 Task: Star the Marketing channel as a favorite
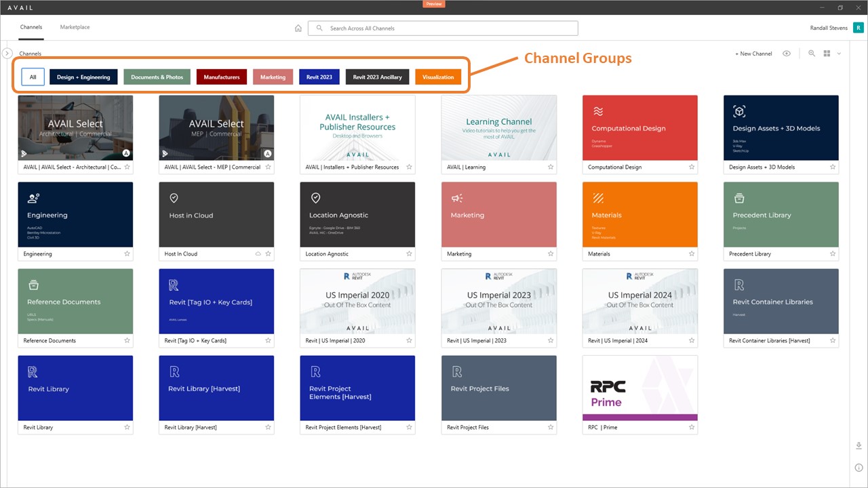pyautogui.click(x=550, y=253)
